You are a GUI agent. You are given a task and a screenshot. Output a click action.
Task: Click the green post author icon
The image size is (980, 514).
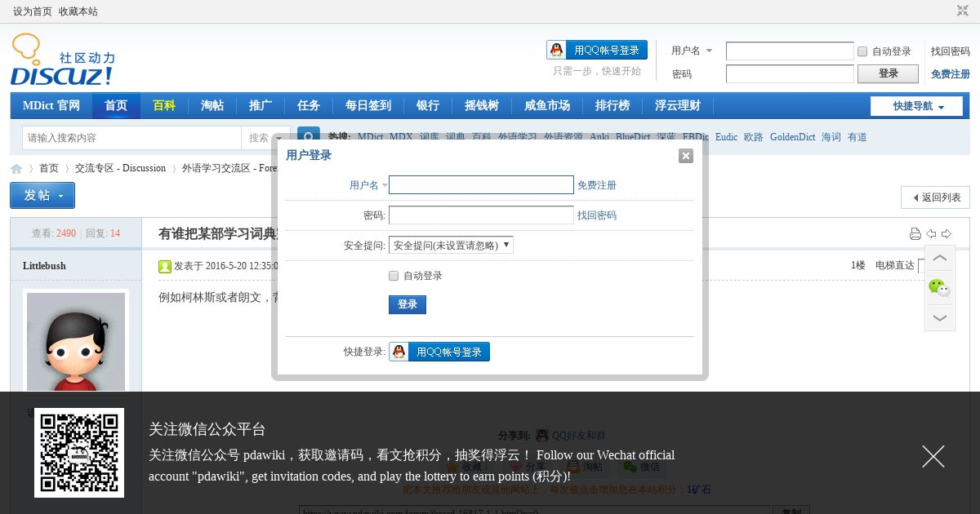click(165, 266)
